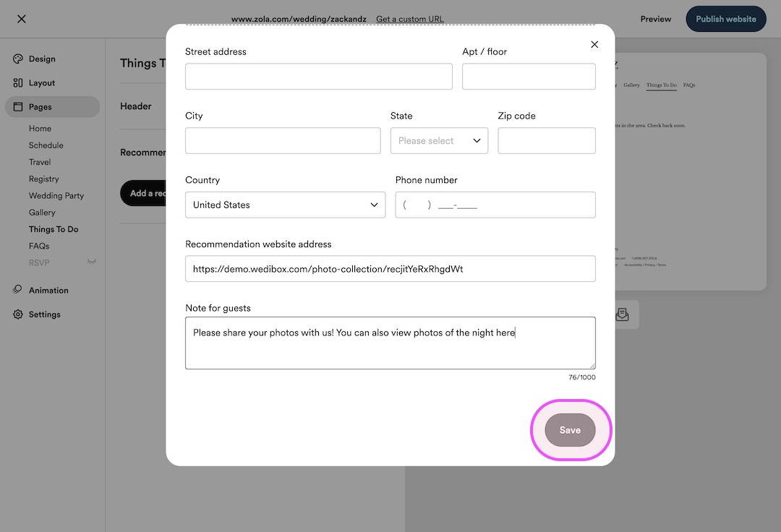Toggle visibility of the RSVP page

92,262
